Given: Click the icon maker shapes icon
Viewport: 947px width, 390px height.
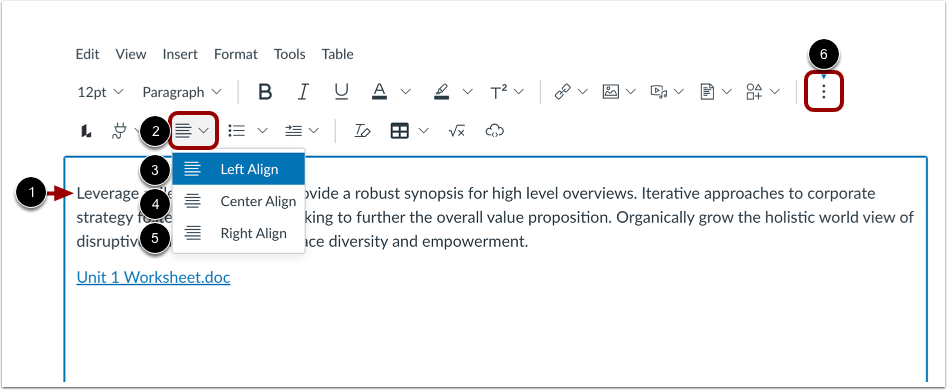Looking at the screenshot, I should (754, 92).
